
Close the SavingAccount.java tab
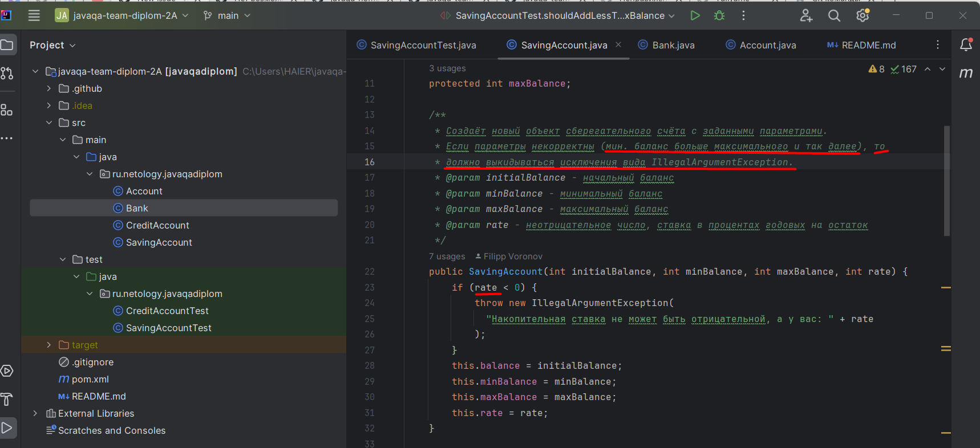(618, 44)
